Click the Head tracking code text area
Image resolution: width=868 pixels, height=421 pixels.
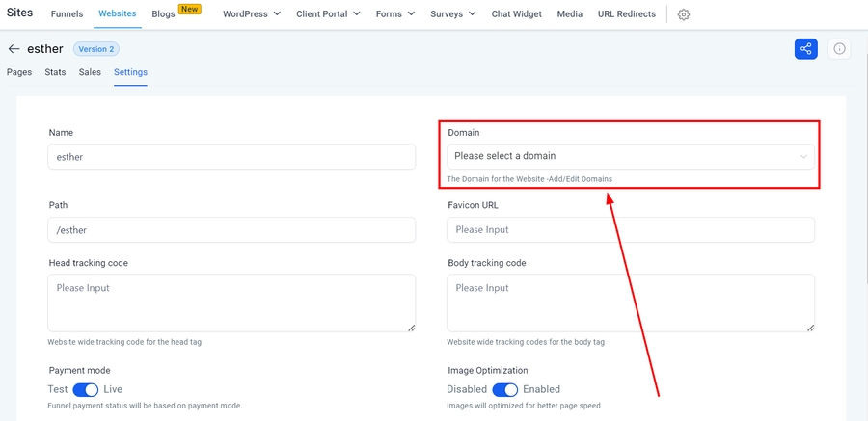point(231,303)
